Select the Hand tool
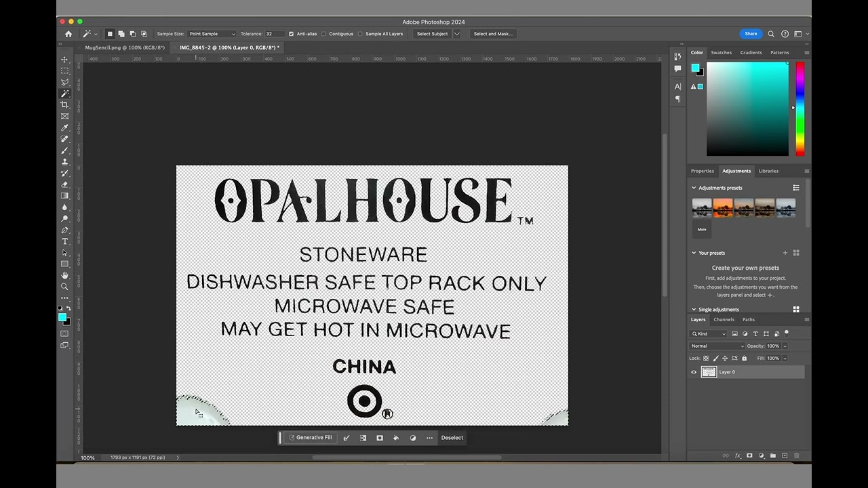The width and height of the screenshot is (868, 488). 65,275
